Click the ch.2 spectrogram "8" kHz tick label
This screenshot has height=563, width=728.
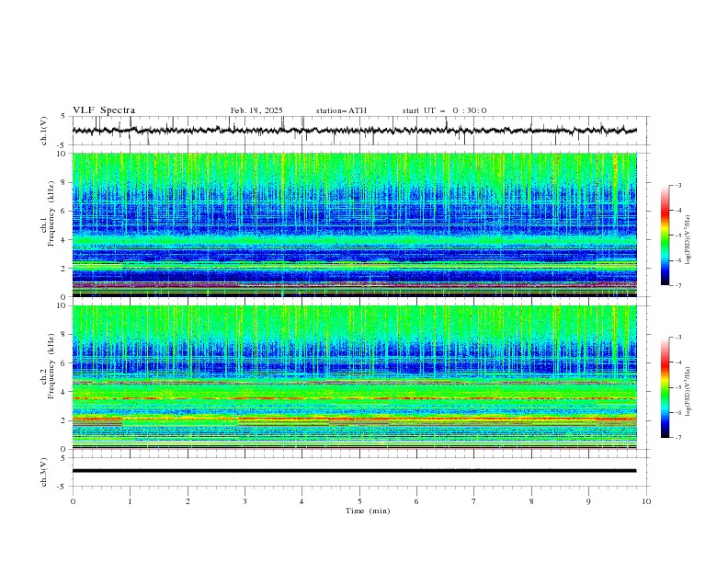[x=65, y=335]
